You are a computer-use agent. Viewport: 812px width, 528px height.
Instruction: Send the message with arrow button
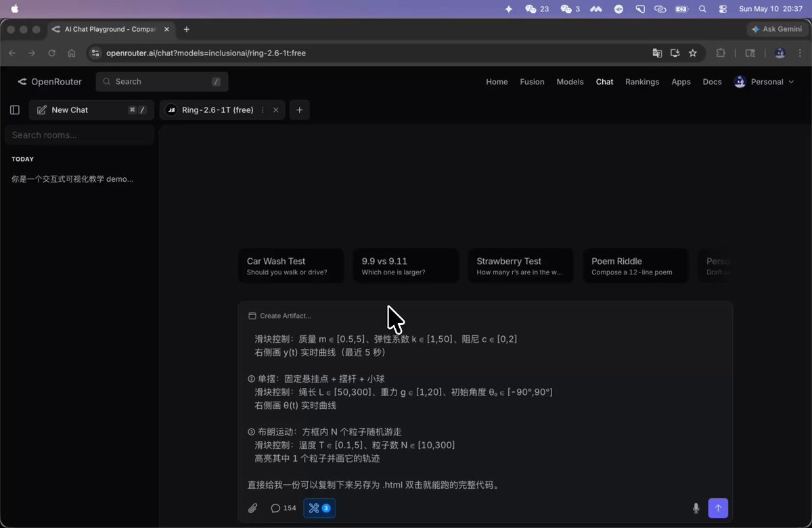pyautogui.click(x=718, y=508)
